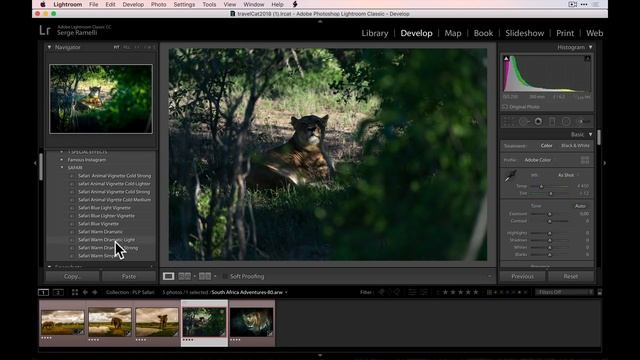Screen dimensions: 640x360
Task: Click the Auto tone button
Action: (x=580, y=206)
